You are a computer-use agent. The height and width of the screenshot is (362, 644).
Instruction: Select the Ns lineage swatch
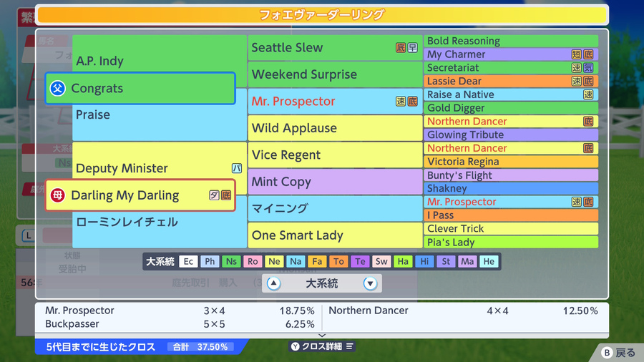[x=231, y=261]
